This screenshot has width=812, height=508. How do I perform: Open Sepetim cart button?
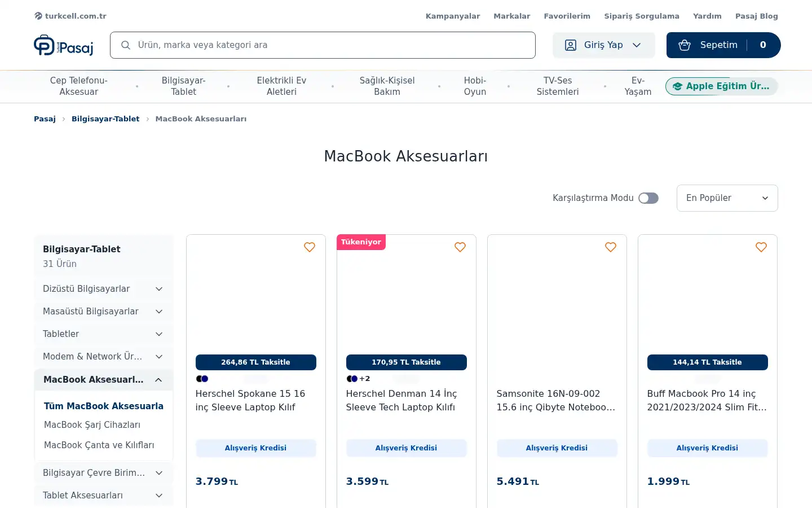tap(723, 45)
